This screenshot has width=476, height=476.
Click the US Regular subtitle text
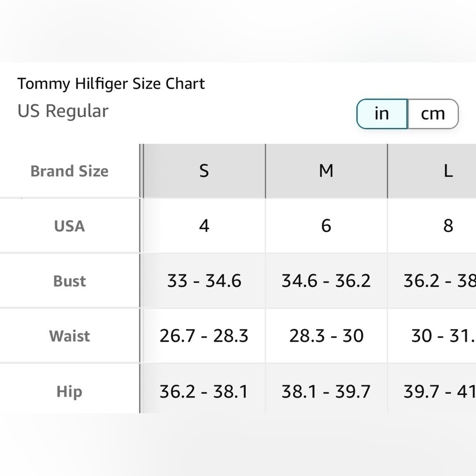[63, 111]
